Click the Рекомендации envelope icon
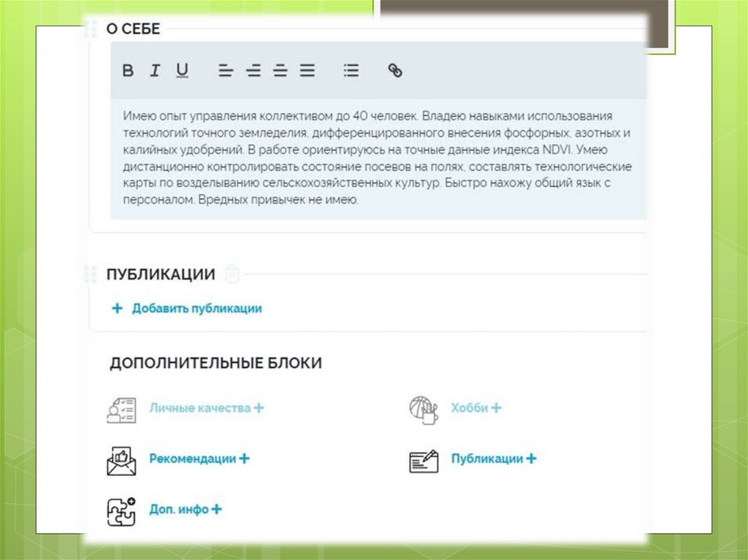This screenshot has height=560, width=748. pyautogui.click(x=122, y=461)
